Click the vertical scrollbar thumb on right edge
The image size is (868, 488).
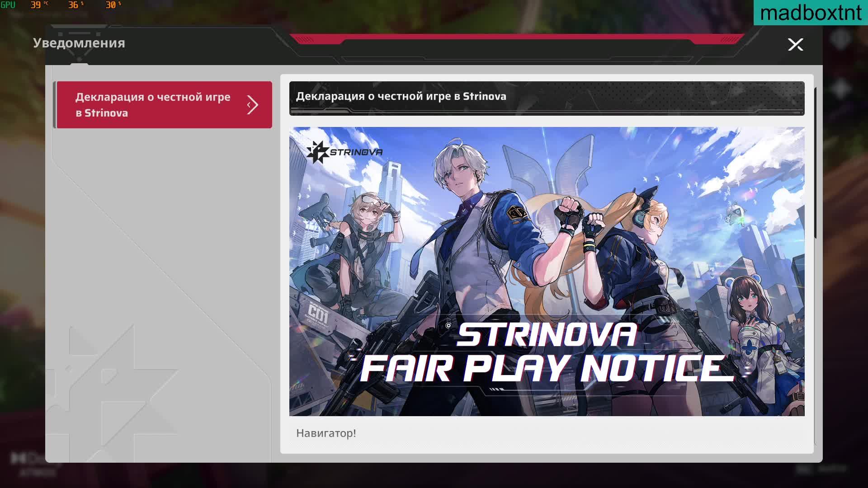tap(815, 163)
